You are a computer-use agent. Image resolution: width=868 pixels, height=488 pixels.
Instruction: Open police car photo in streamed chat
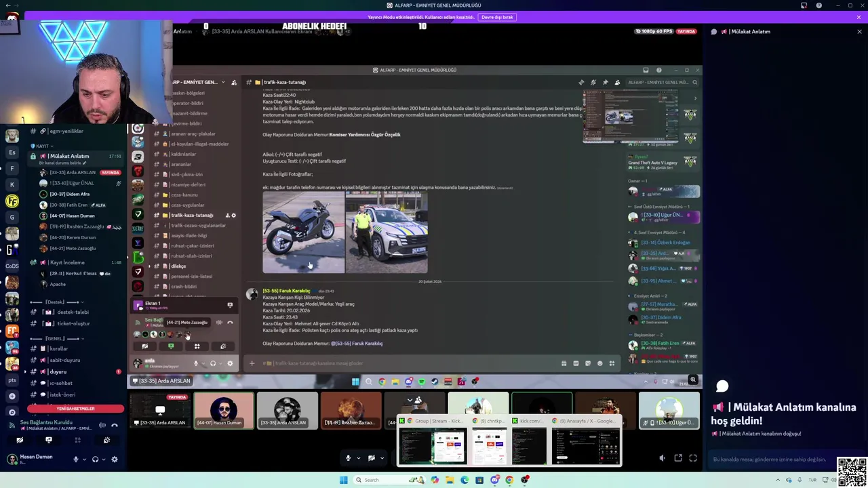(x=387, y=232)
